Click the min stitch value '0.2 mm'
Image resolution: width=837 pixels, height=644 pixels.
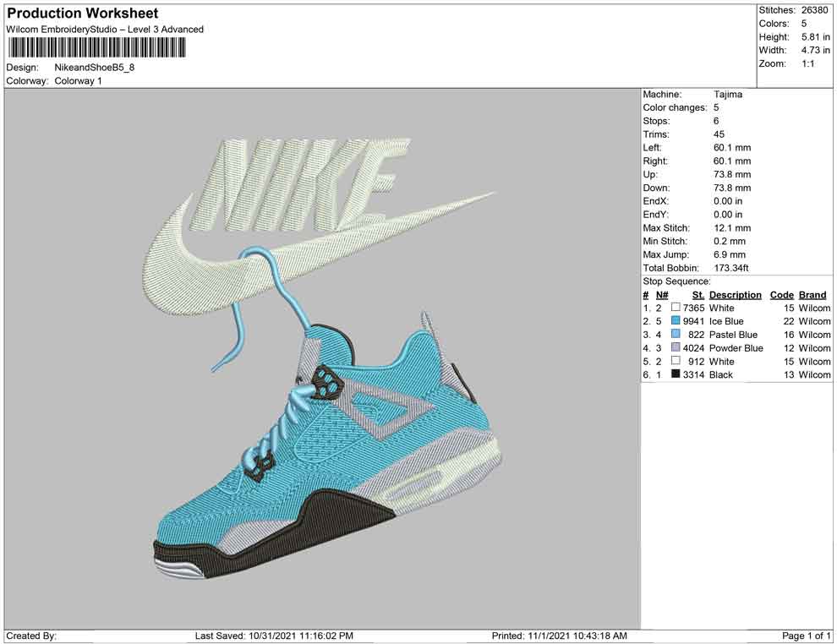pyautogui.click(x=729, y=241)
